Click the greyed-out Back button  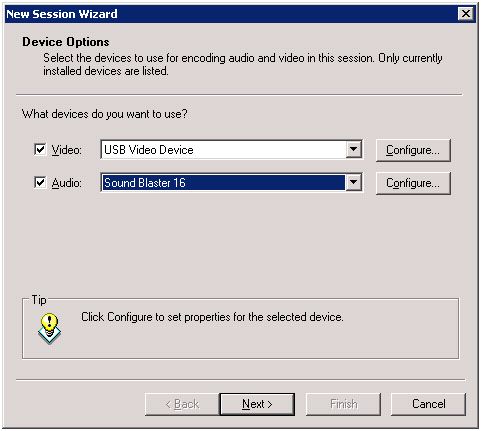(182, 404)
